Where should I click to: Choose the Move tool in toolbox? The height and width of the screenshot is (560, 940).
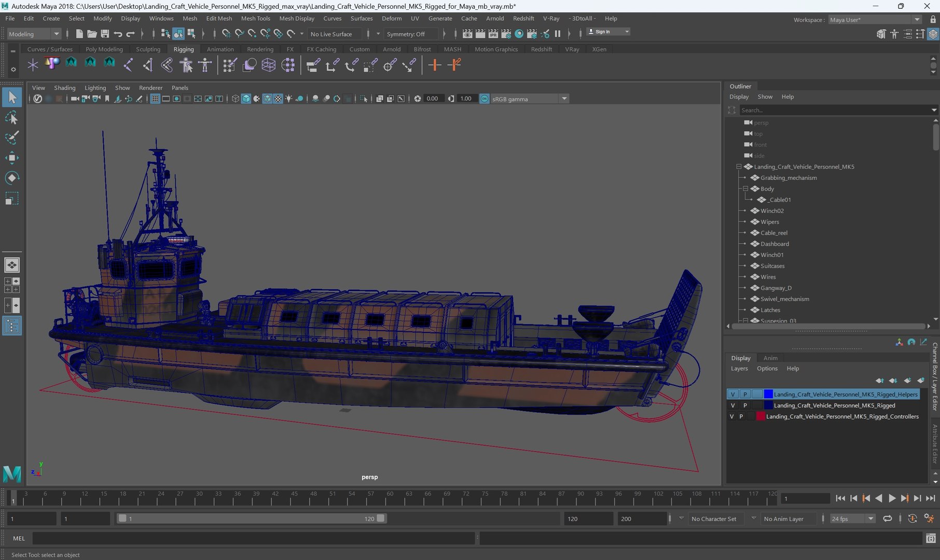11,158
